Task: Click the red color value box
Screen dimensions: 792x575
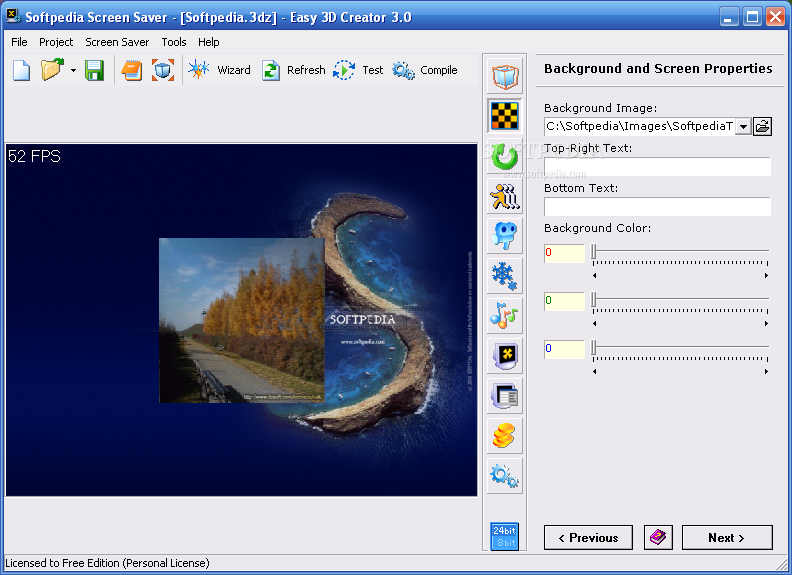Action: tap(564, 253)
